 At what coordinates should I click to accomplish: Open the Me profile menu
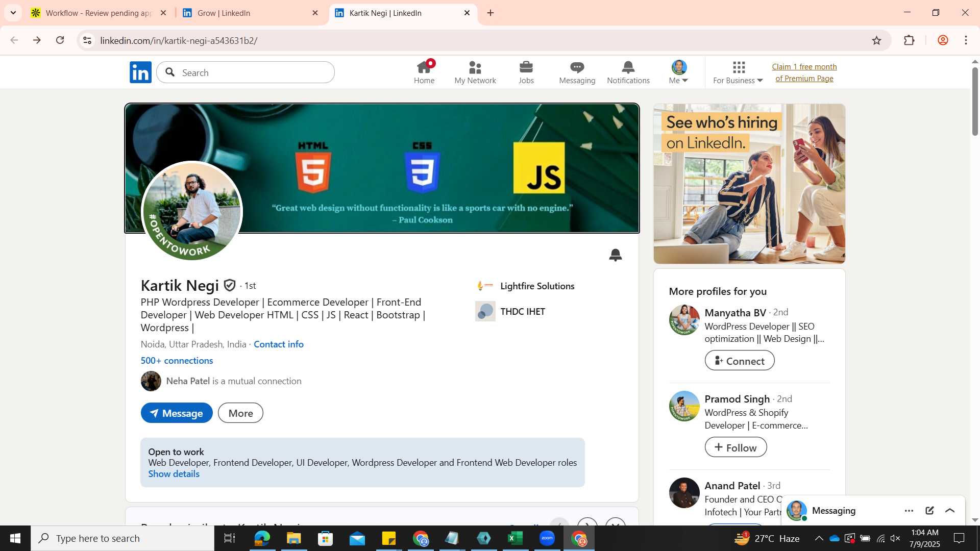coord(679,72)
